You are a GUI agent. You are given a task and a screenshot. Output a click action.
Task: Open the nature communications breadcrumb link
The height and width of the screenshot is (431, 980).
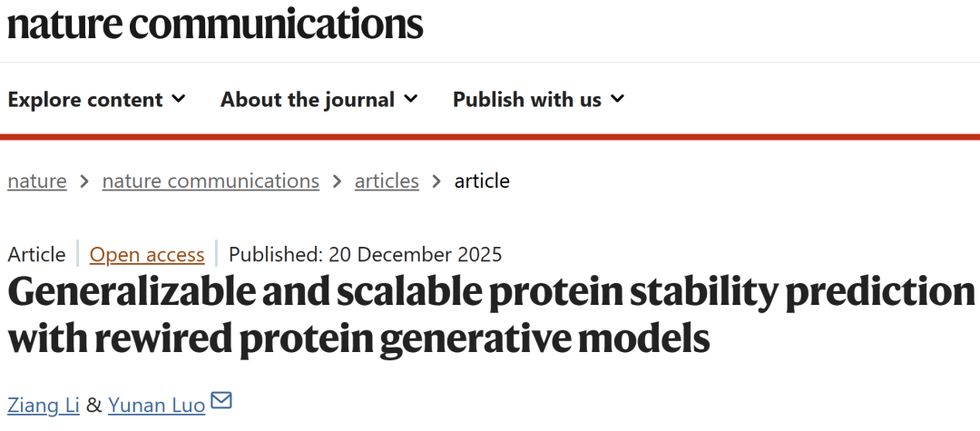[211, 181]
